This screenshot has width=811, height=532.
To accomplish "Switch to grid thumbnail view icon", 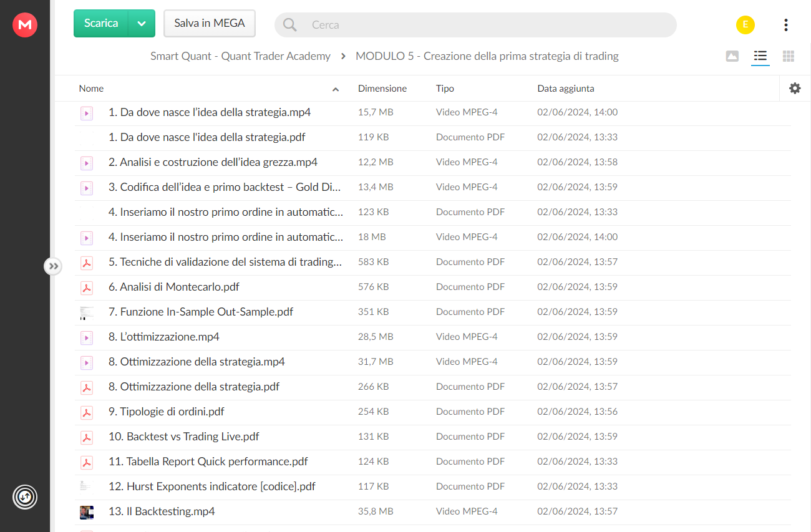I will [x=789, y=56].
